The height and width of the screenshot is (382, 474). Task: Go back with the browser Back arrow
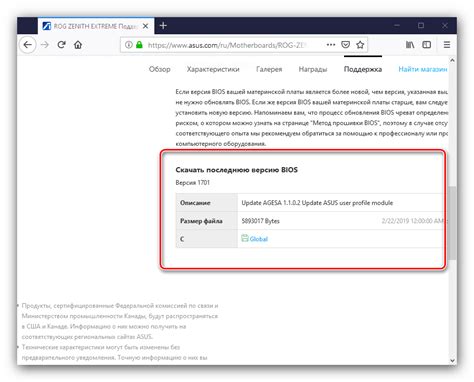28,45
